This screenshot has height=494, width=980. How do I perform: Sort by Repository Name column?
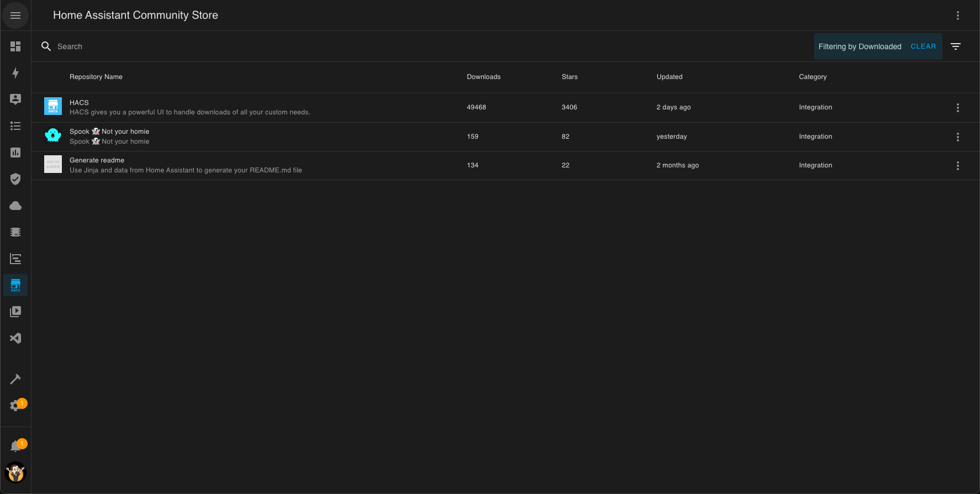pyautogui.click(x=96, y=77)
